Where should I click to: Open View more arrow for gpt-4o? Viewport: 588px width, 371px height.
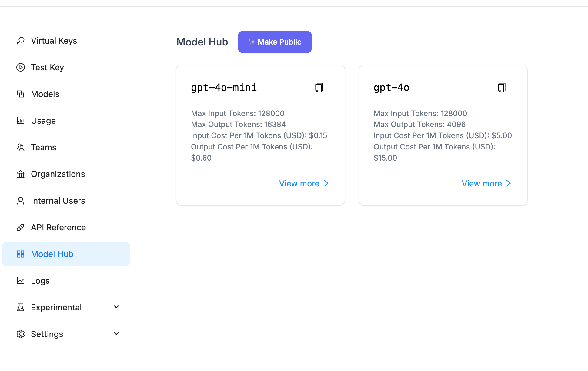point(509,183)
